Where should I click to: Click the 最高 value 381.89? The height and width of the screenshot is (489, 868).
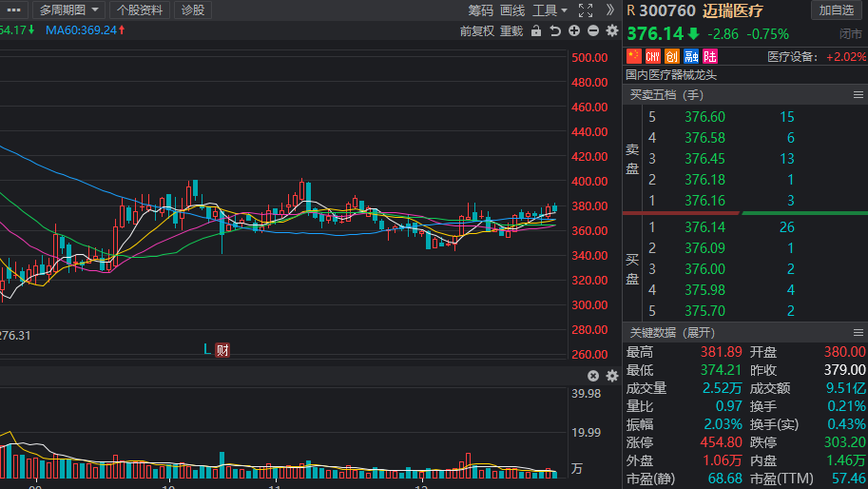tap(721, 352)
